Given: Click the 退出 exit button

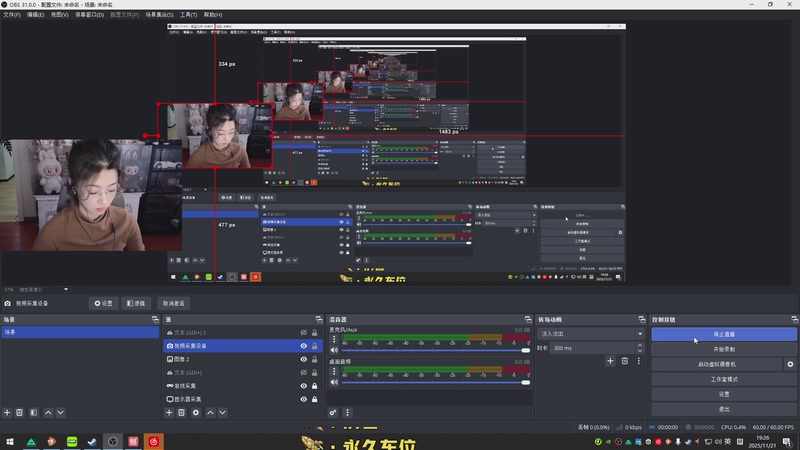Looking at the screenshot, I should 724,409.
